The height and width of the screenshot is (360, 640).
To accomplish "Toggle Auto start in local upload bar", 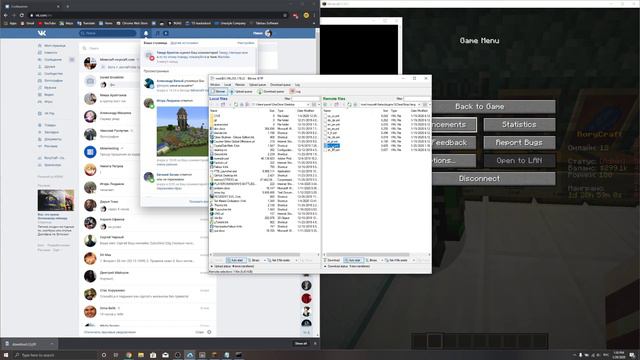I will 237,260.
